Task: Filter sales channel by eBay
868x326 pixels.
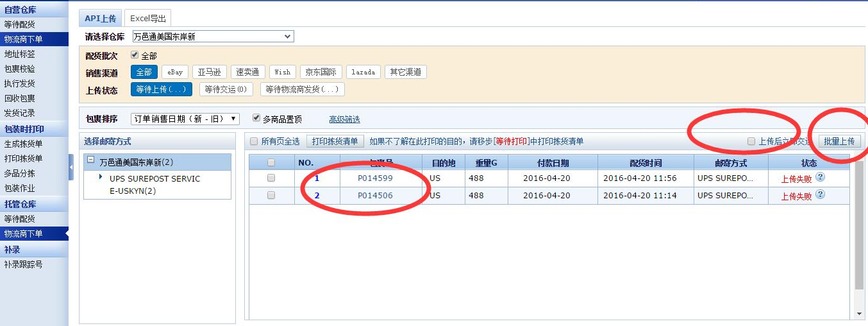Action: (175, 73)
